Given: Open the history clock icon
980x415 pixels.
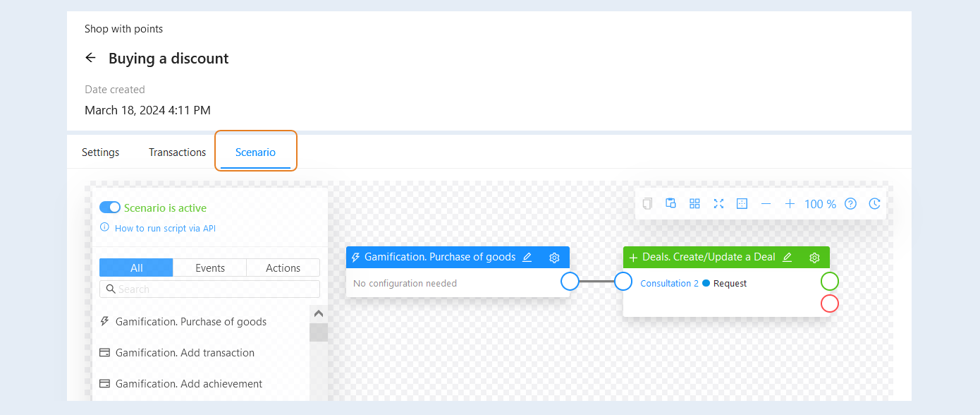Looking at the screenshot, I should click(x=874, y=203).
